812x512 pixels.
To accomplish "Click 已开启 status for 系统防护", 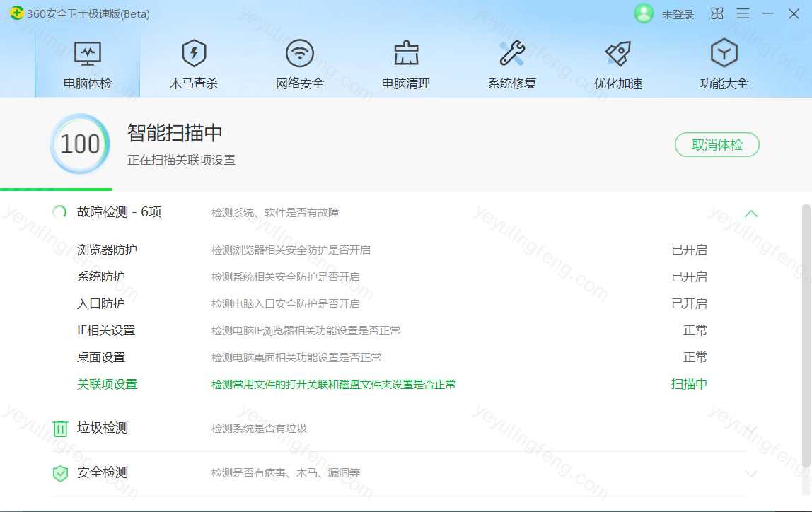I will coord(689,277).
